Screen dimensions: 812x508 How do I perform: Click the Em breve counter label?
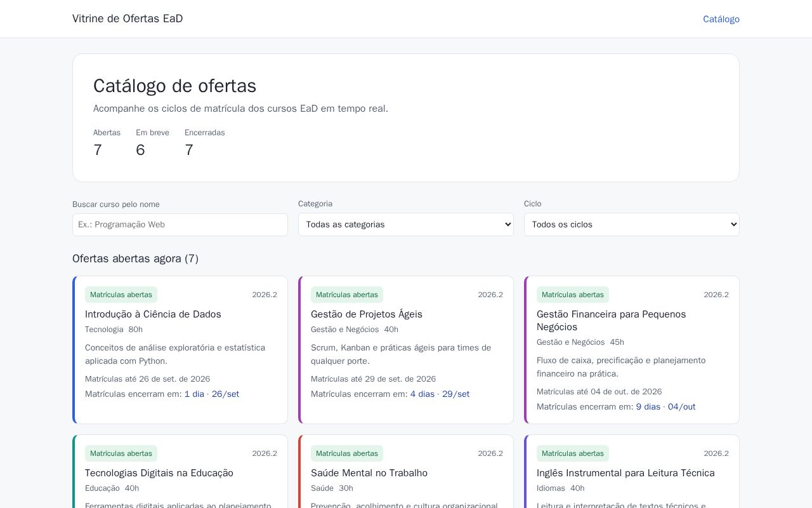[x=152, y=133]
